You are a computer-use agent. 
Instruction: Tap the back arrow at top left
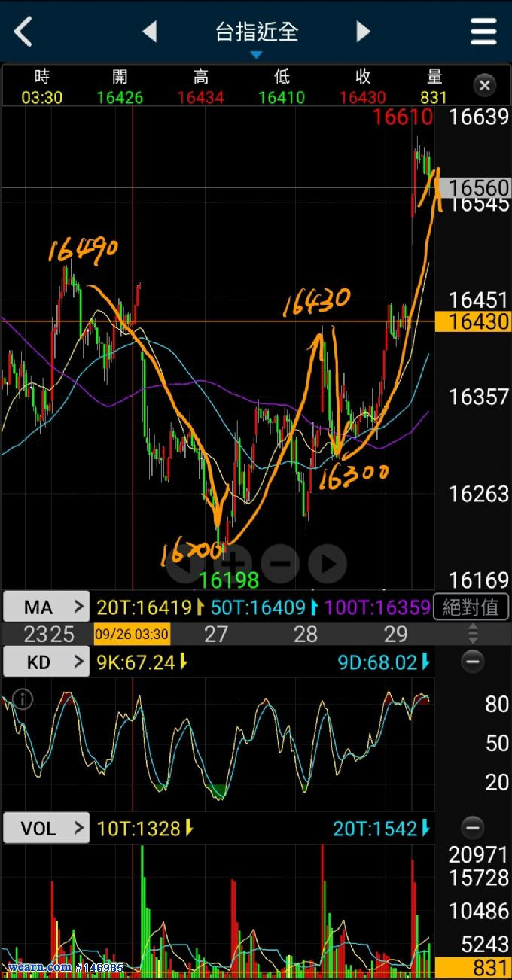pyautogui.click(x=24, y=32)
